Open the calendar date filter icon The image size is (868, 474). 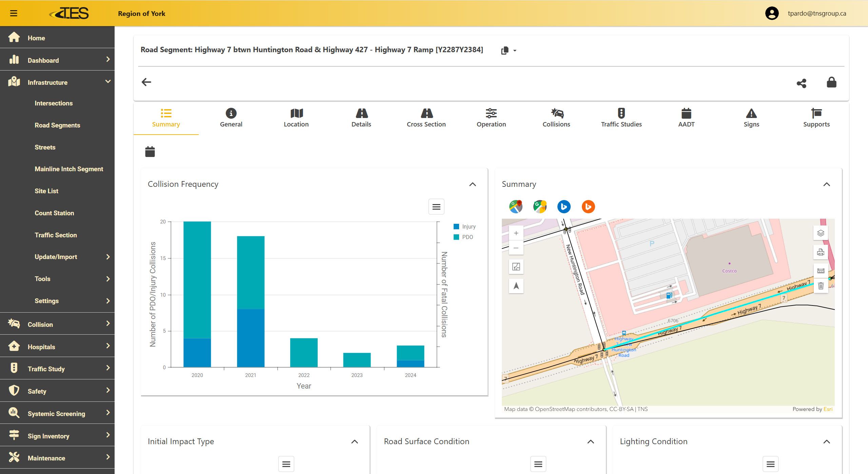pos(150,152)
